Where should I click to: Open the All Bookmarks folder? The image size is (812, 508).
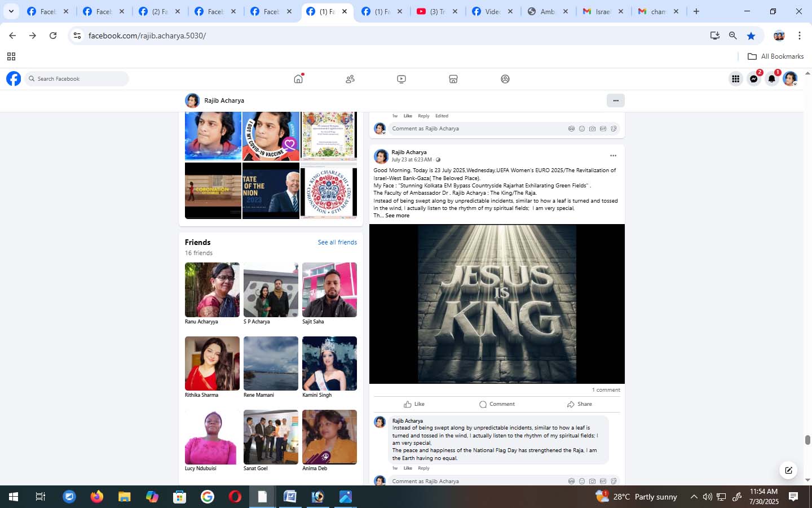click(775, 56)
